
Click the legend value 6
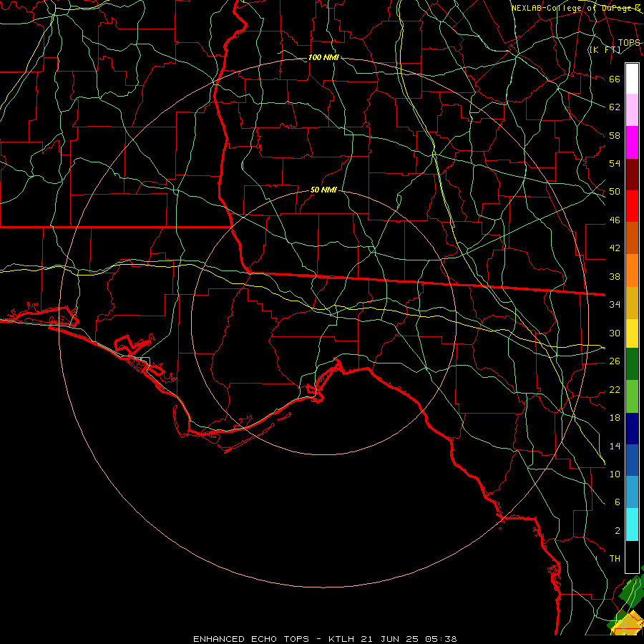click(617, 502)
